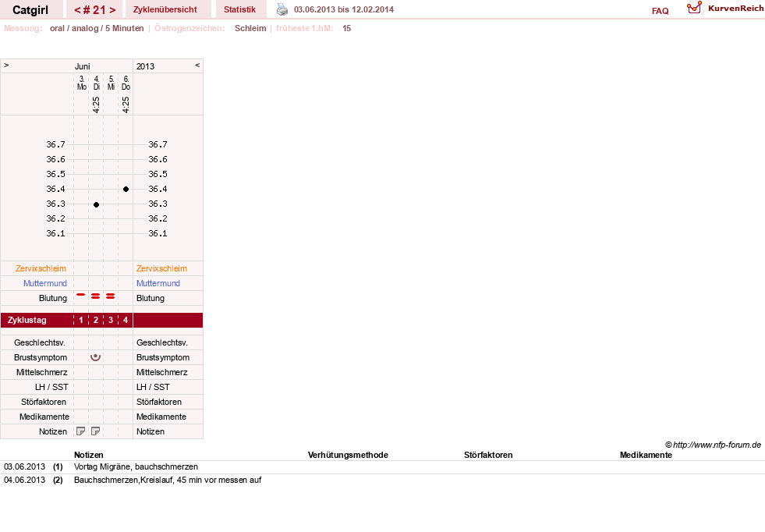Viewport: 765px width, 532px height.
Task: Click the Medikamente column header in notes table
Action: point(646,455)
